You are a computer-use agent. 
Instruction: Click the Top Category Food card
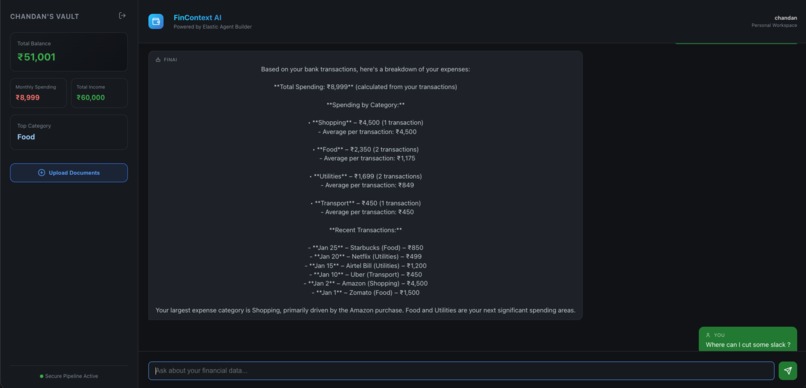click(69, 132)
